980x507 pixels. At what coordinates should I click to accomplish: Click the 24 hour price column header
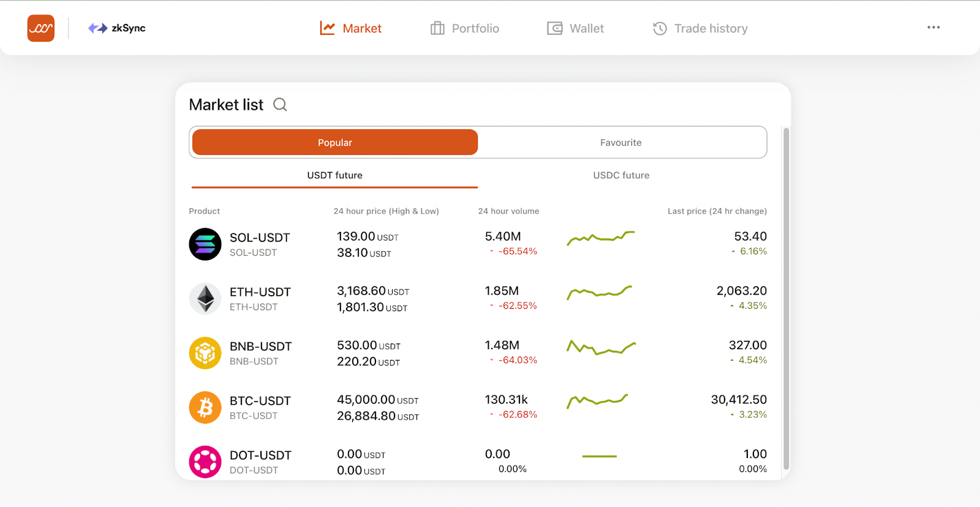[x=386, y=211]
